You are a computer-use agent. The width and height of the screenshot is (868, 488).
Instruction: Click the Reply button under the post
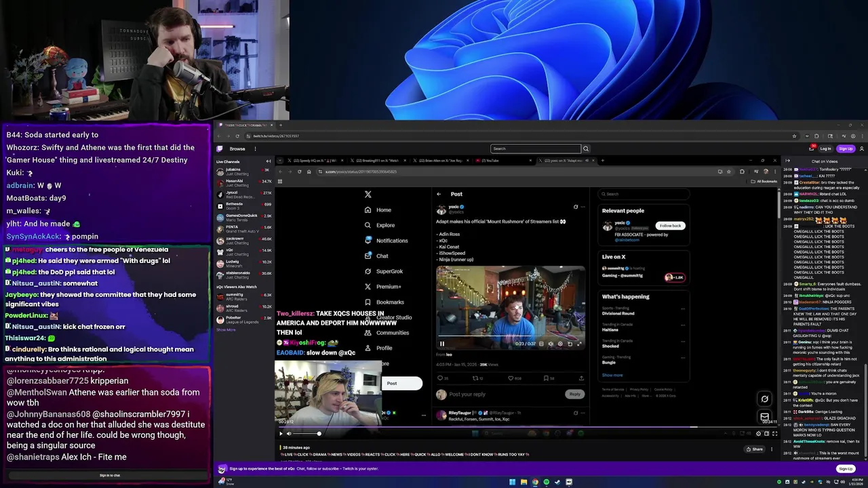pyautogui.click(x=574, y=394)
